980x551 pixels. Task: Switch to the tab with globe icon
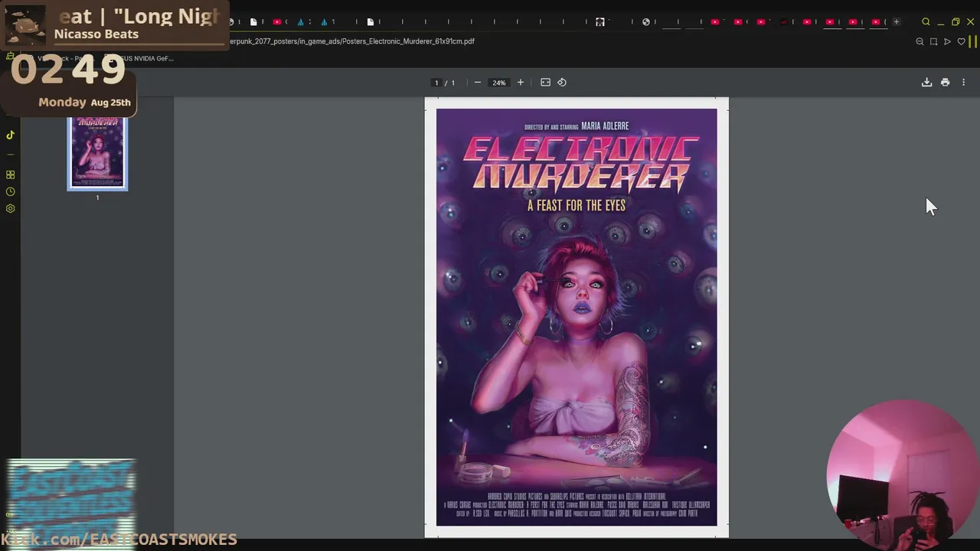pyautogui.click(x=646, y=22)
